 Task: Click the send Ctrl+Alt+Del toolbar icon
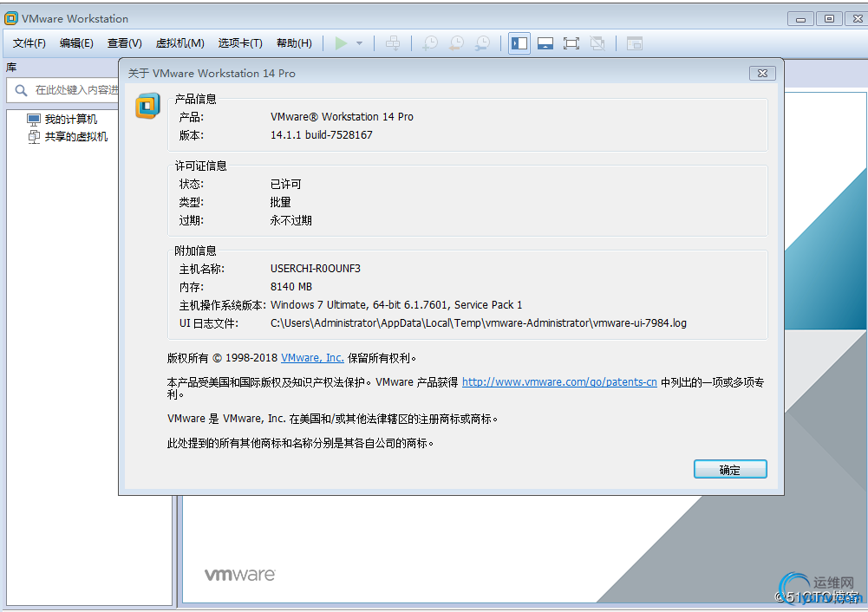pos(393,43)
